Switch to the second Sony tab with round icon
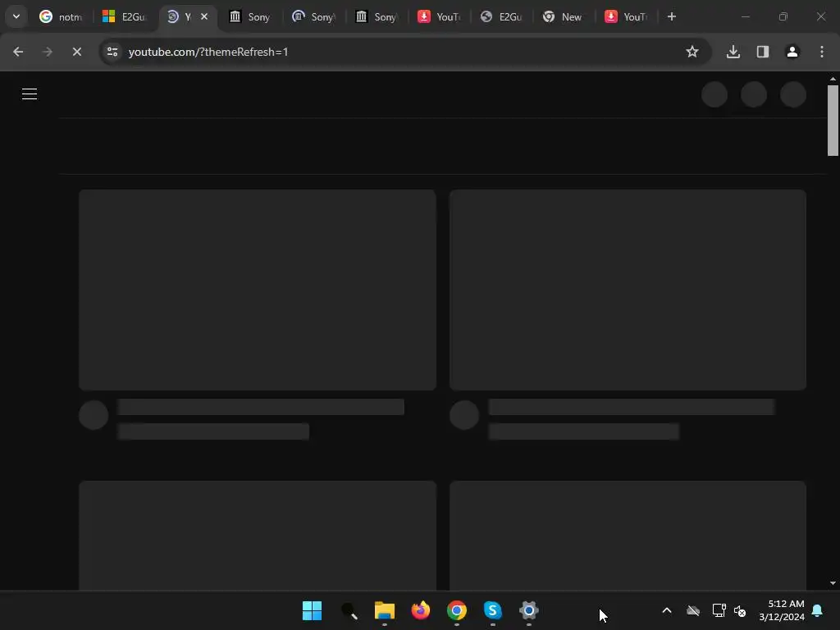The height and width of the screenshot is (630, 840). pyautogui.click(x=313, y=16)
